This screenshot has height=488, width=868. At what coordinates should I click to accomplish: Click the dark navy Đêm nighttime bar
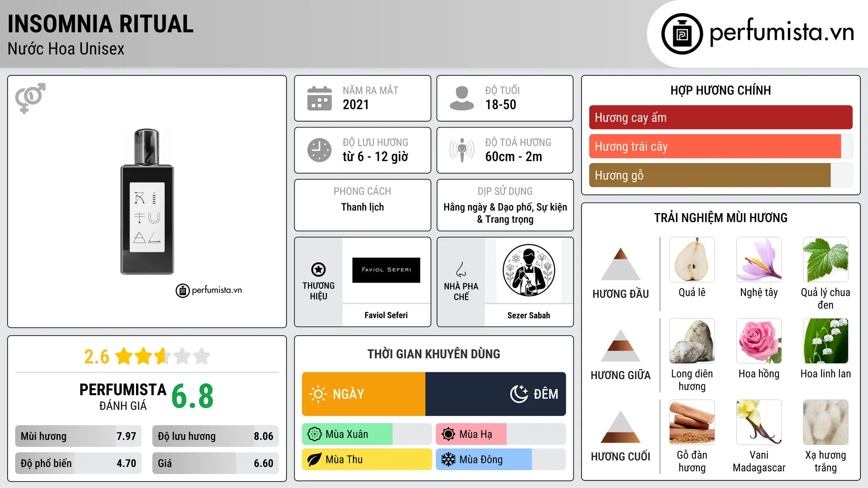[x=495, y=394]
